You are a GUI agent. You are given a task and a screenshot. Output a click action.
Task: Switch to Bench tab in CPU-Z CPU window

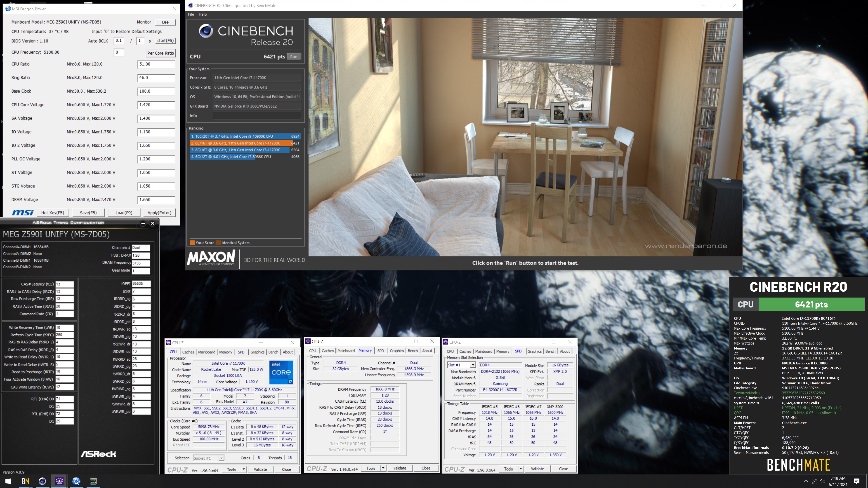click(273, 352)
